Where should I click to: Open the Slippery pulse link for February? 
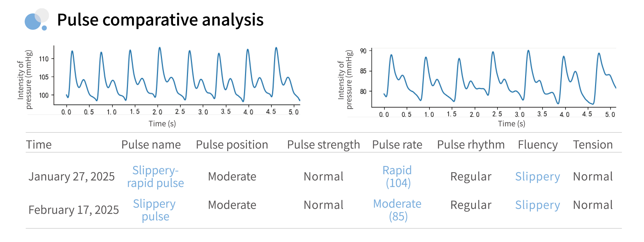[155, 210]
